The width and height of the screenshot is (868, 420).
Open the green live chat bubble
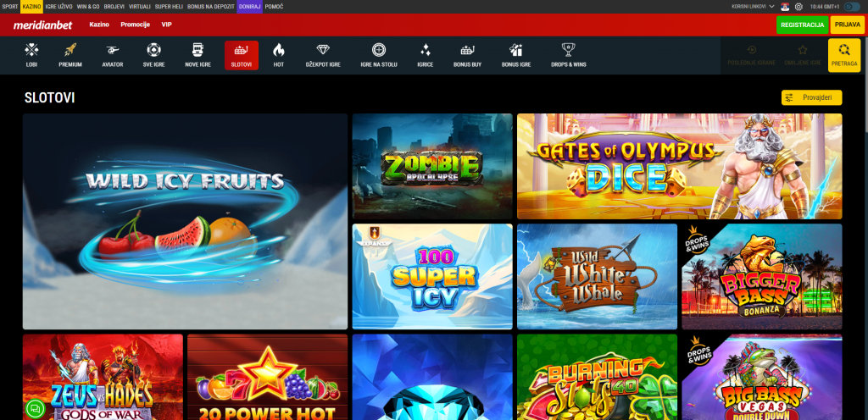coord(36,409)
